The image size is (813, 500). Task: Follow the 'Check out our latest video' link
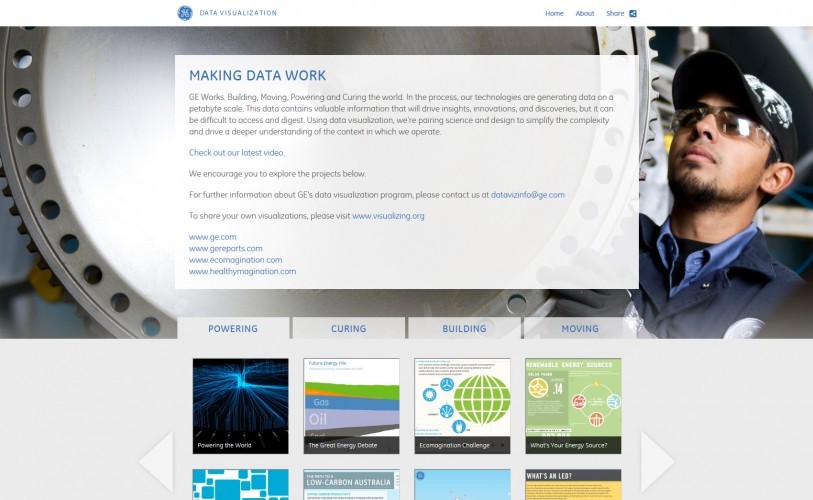[x=236, y=152]
